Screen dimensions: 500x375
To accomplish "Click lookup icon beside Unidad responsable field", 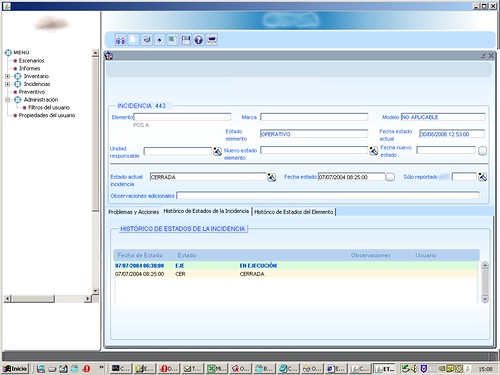I will click(217, 151).
